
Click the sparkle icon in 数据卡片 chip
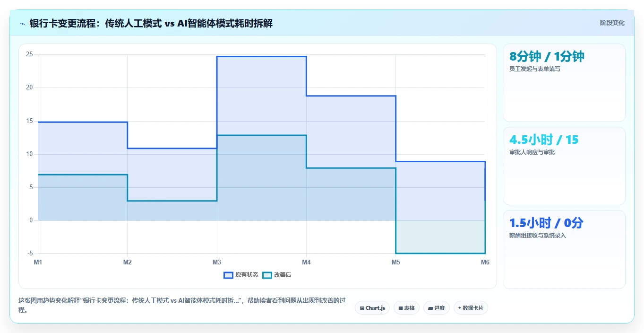click(x=459, y=308)
